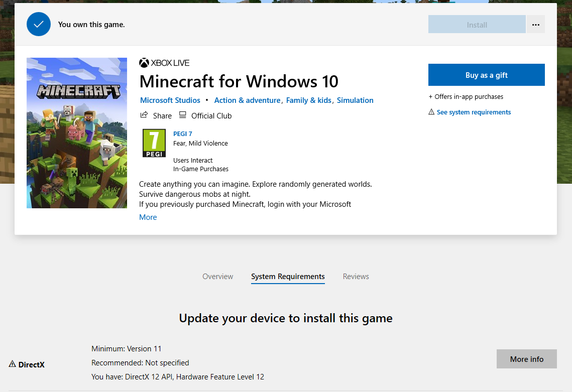Open the Family & kids category
Screen dimensions: 572x392
(308, 100)
